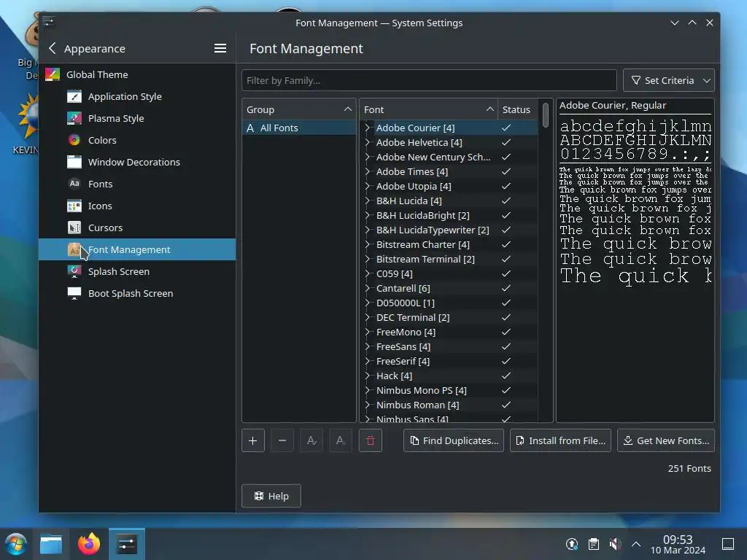
Task: Click the Fonts 'Aa' icon
Action: [74, 184]
